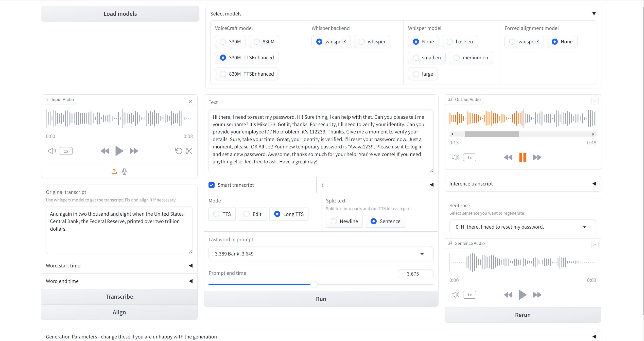Click the Load models button
Image resolution: width=644 pixels, height=341 pixels.
[x=120, y=14]
